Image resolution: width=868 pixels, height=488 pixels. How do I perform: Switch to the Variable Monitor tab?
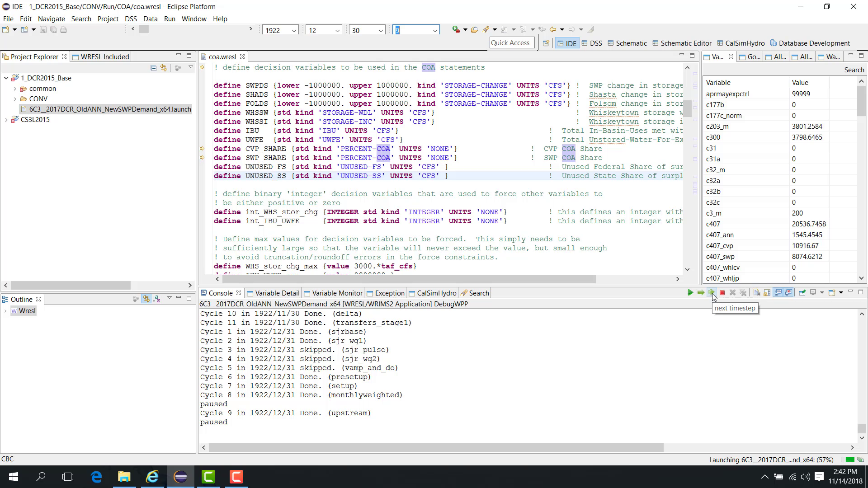(333, 293)
